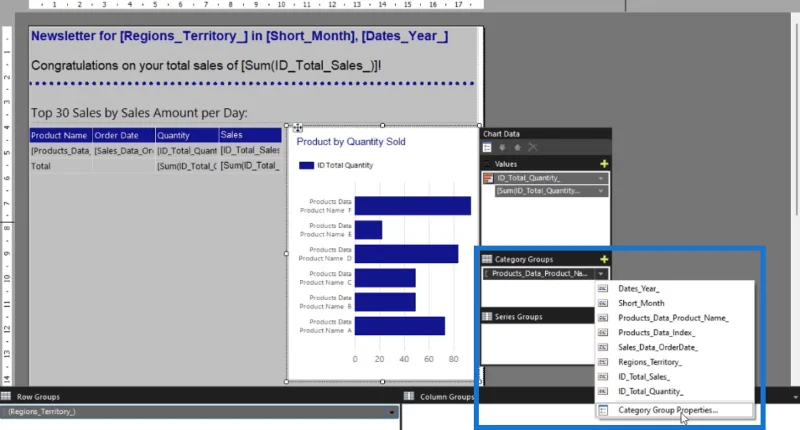Click the Category Group Properties icon
Image resolution: width=800 pixels, height=430 pixels.
(603, 410)
